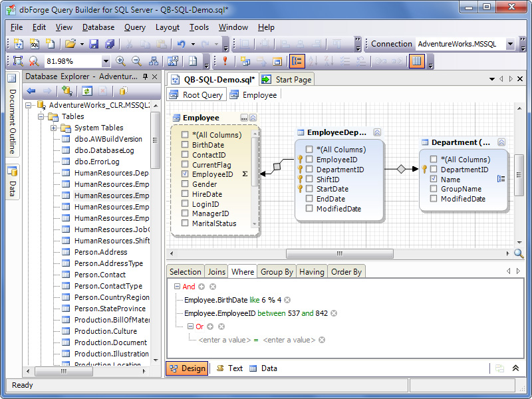This screenshot has height=399, width=532.
Task: Click the Save icon in toolbar
Action: pos(94,44)
